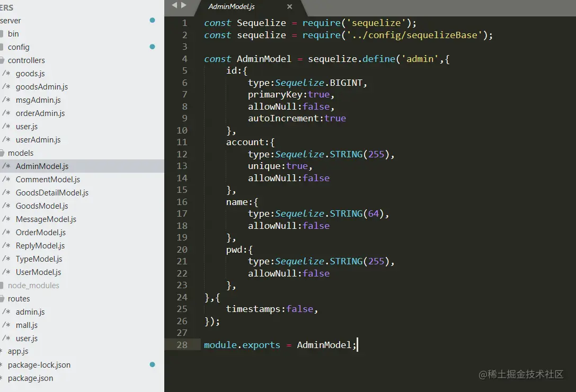Viewport: 576px width, 392px height.
Task: Open UserModel.js file
Action: 38,272
